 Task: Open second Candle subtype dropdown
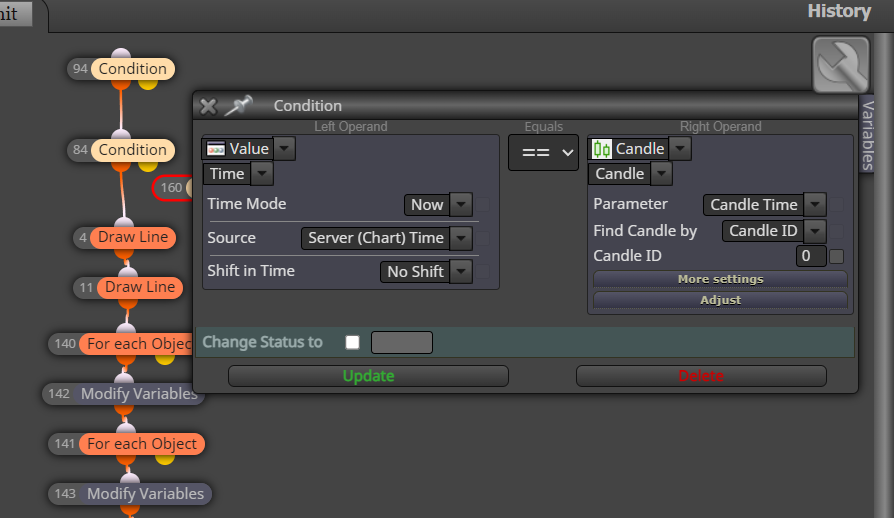tap(661, 173)
